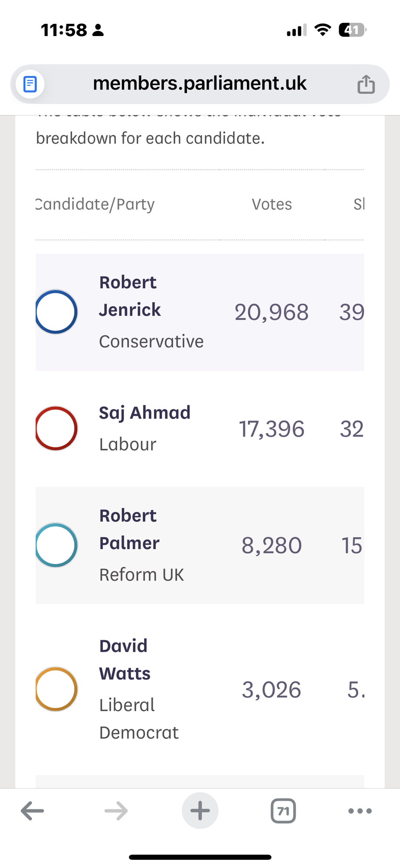The height and width of the screenshot is (868, 400).
Task: Tap Robert Jenrick's blue party circle
Action: [x=56, y=312]
